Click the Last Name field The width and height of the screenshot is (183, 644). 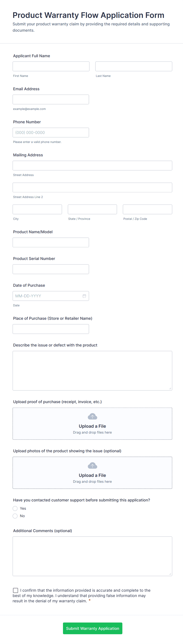(133, 66)
